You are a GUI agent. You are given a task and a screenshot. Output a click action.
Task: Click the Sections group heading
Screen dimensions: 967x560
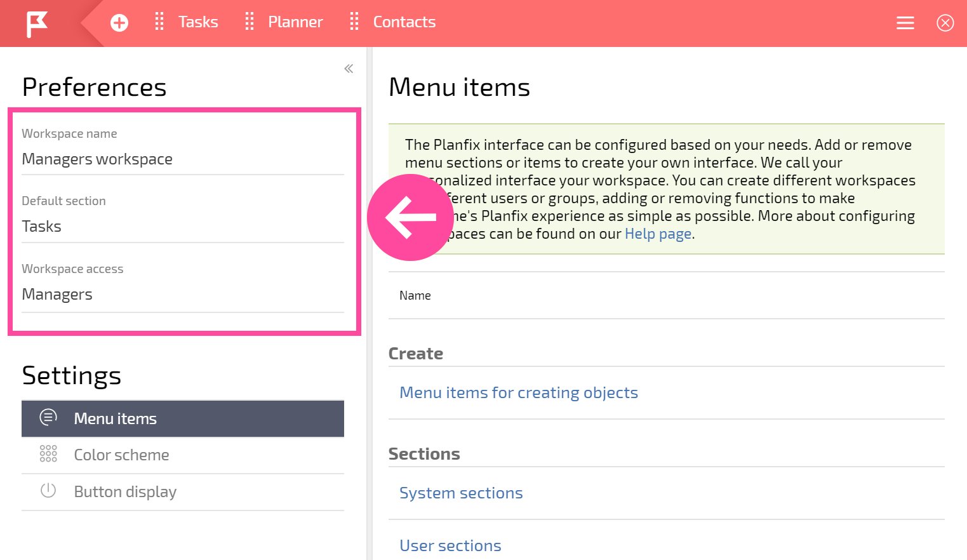click(424, 454)
